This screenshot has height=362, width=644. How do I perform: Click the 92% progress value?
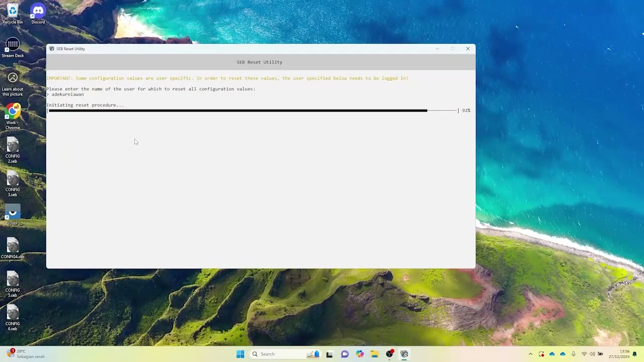pyautogui.click(x=466, y=111)
